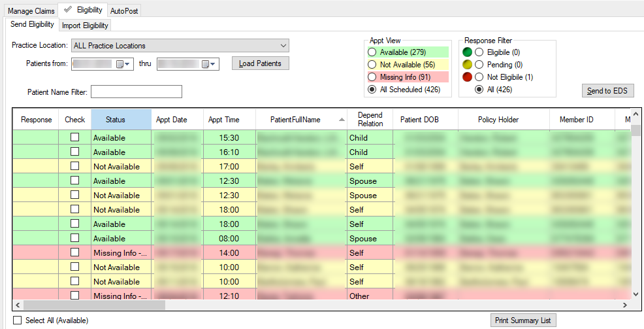
Task: Expand the Patients from date picker arrow
Action: point(128,64)
